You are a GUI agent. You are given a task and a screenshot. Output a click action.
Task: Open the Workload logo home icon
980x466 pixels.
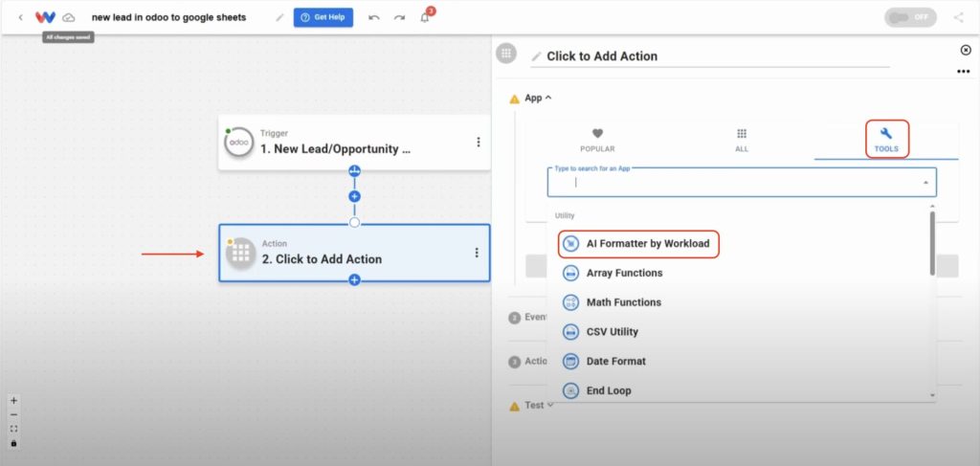(x=45, y=17)
